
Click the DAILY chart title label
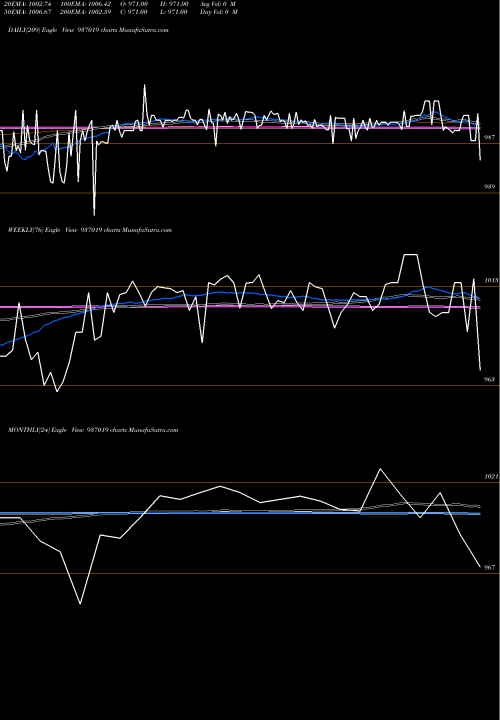tap(88, 30)
